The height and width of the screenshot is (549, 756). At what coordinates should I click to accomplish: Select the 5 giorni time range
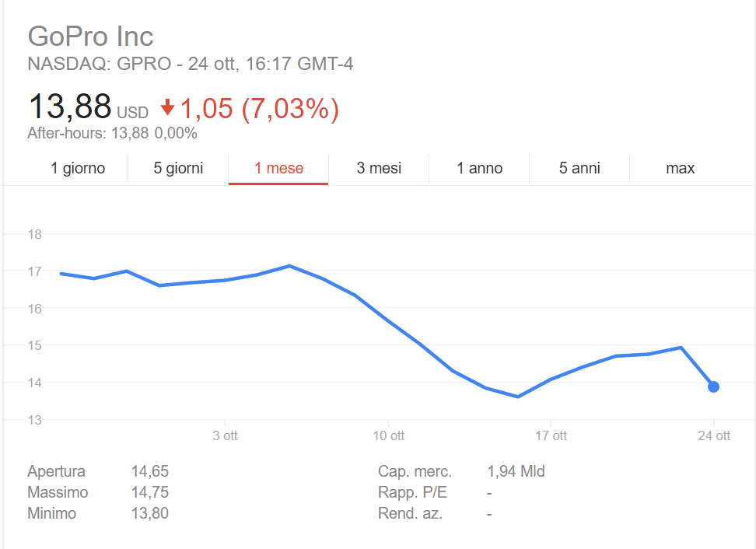click(178, 168)
